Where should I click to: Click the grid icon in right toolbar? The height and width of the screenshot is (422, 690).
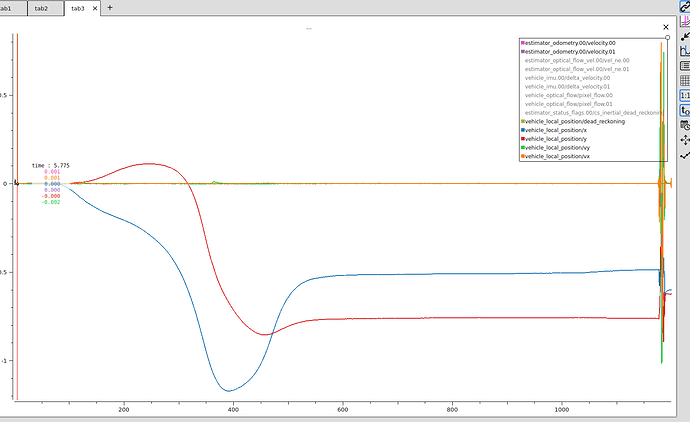[x=685, y=81]
